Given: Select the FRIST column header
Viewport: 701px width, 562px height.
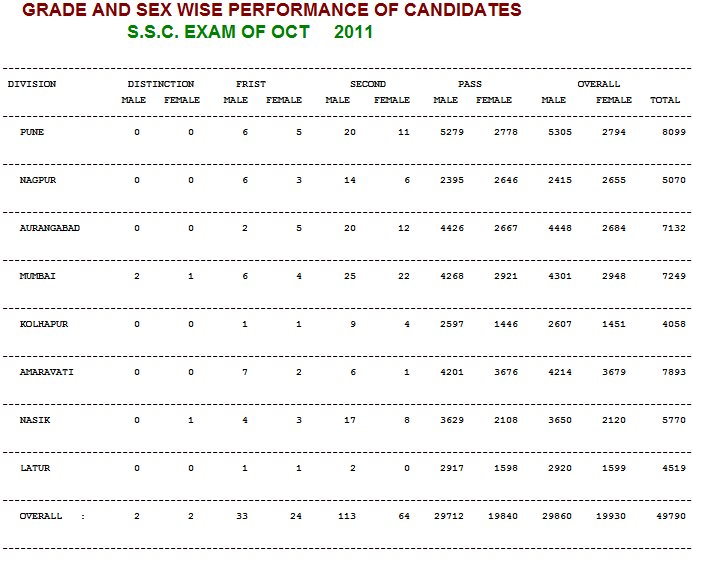Looking at the screenshot, I should point(251,84).
